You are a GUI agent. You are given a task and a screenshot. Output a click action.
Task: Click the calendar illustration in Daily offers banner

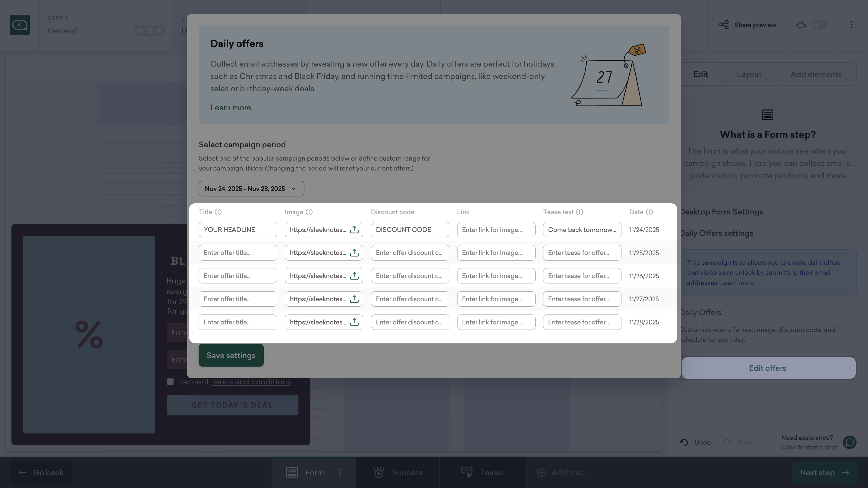pos(608,75)
